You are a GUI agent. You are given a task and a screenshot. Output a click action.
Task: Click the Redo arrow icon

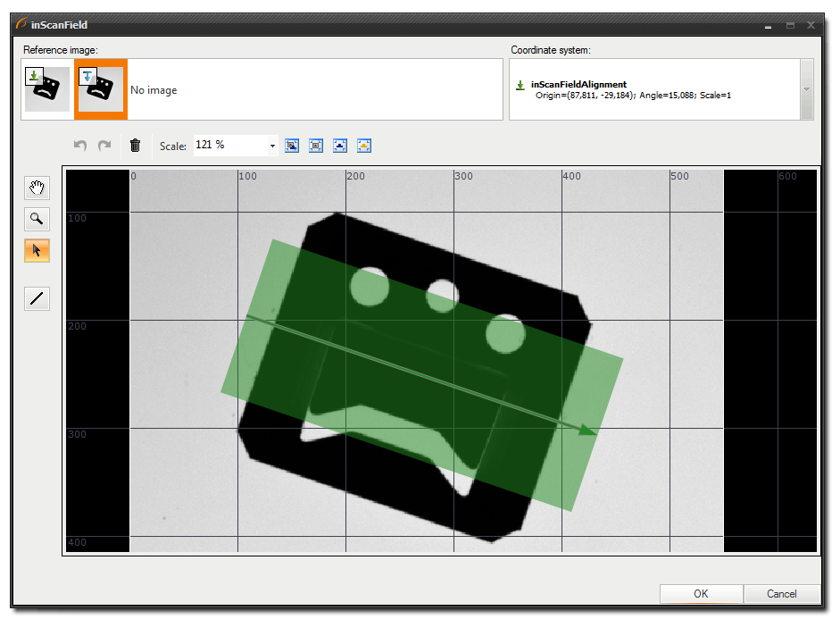[104, 146]
